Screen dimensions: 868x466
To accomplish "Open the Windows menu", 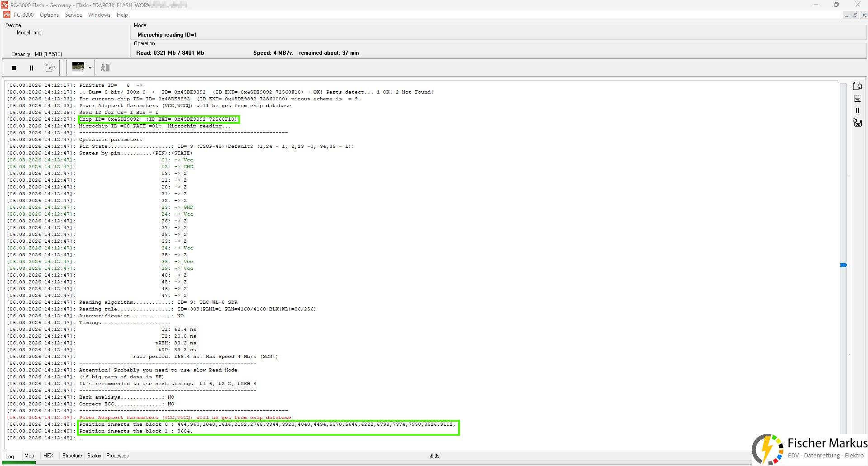I will pos(99,15).
